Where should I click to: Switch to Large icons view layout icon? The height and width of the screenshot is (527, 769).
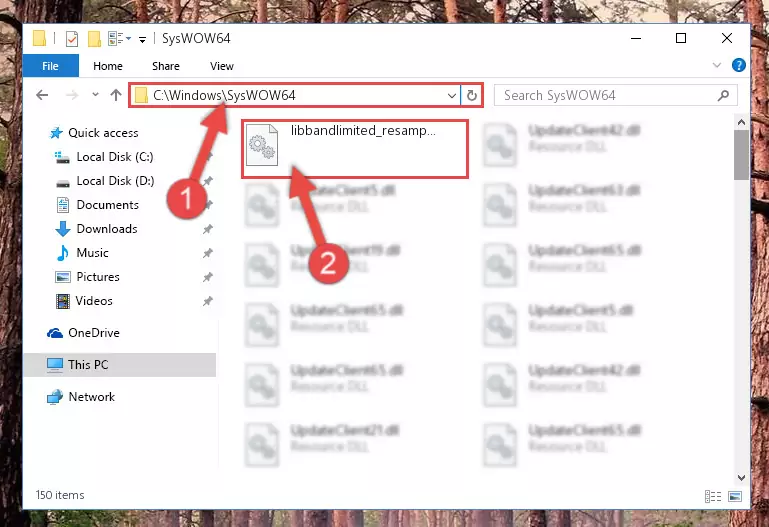click(x=735, y=497)
